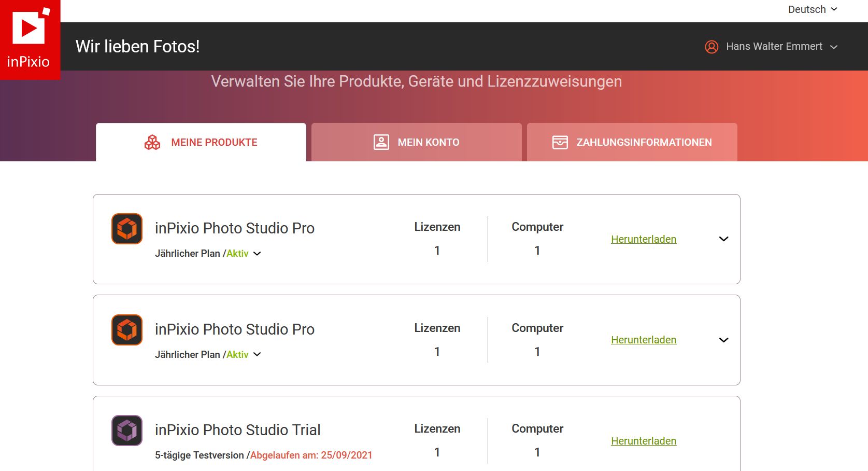Expand the second Photo Studio Pro card
The height and width of the screenshot is (471, 868).
tap(724, 340)
